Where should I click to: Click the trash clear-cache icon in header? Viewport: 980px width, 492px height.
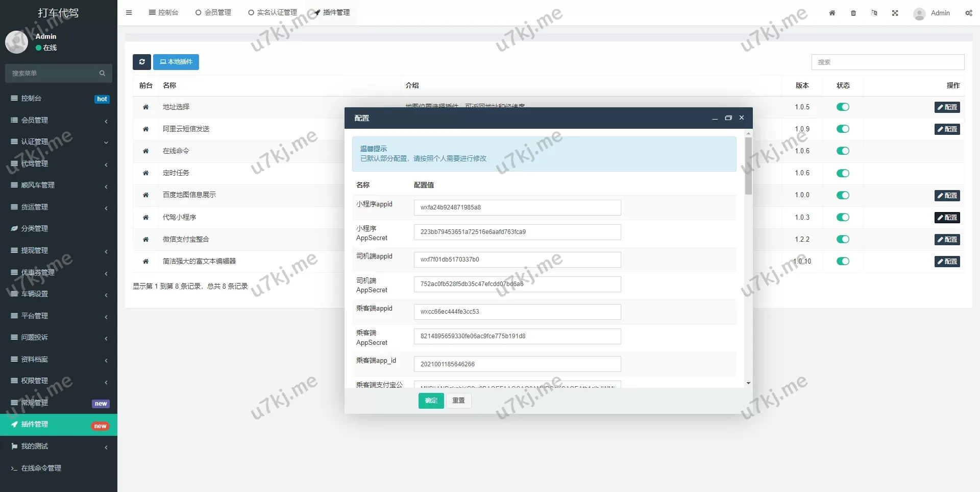point(853,13)
